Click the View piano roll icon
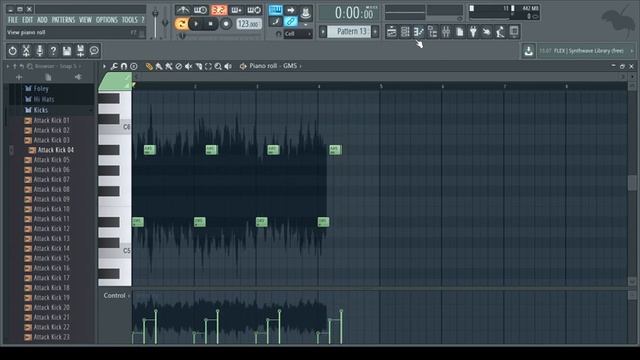 [x=418, y=31]
